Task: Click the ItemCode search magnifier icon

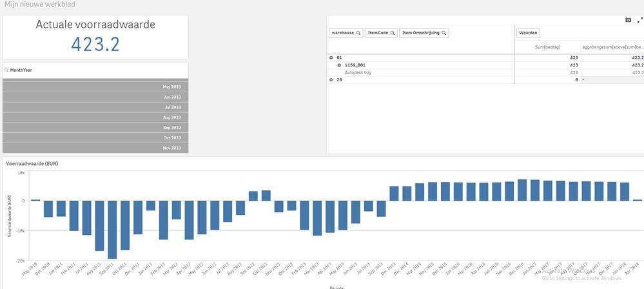Action: 392,33
